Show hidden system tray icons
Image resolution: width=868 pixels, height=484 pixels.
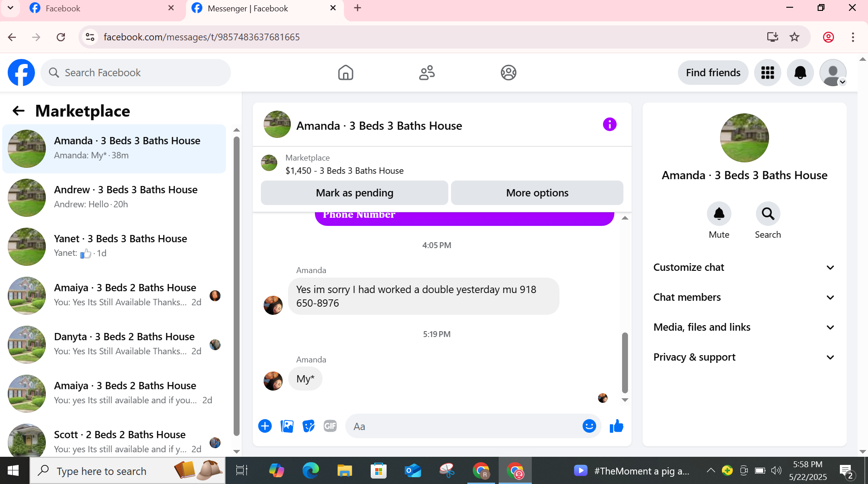tap(711, 470)
